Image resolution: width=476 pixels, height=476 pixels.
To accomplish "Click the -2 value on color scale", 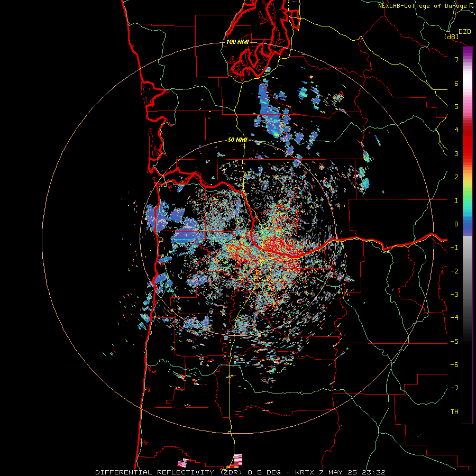I will [454, 271].
